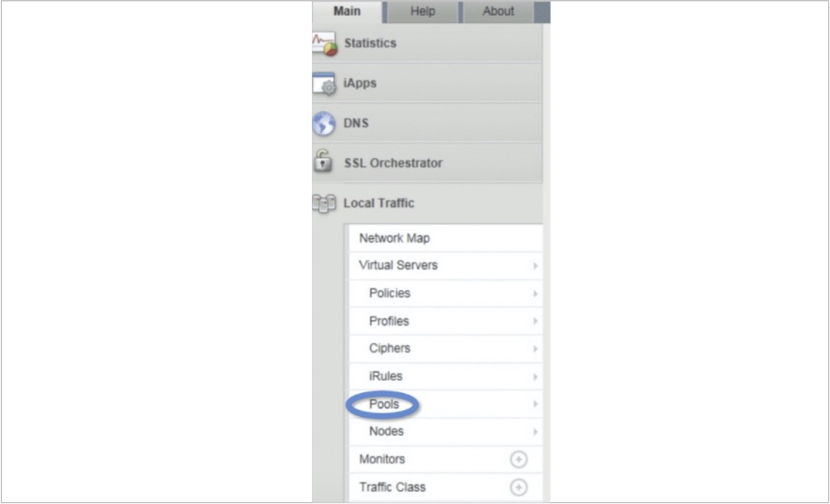Open the circled Pools menu item
Screen dimensions: 830x504
pyautogui.click(x=384, y=404)
